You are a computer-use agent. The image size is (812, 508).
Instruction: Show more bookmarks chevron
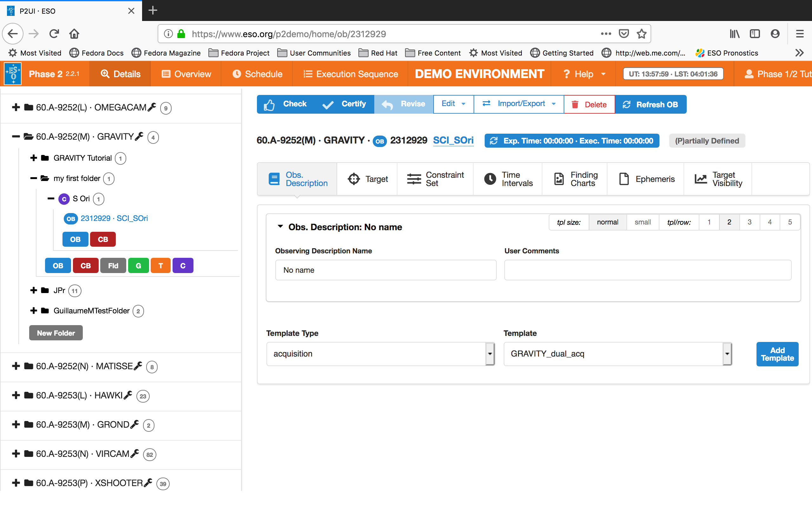(800, 53)
